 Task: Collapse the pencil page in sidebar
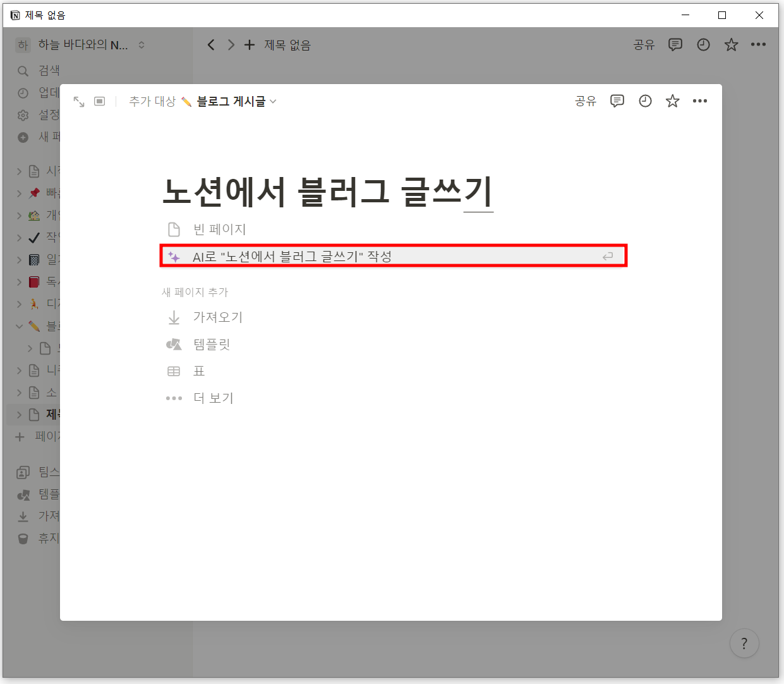[19, 326]
